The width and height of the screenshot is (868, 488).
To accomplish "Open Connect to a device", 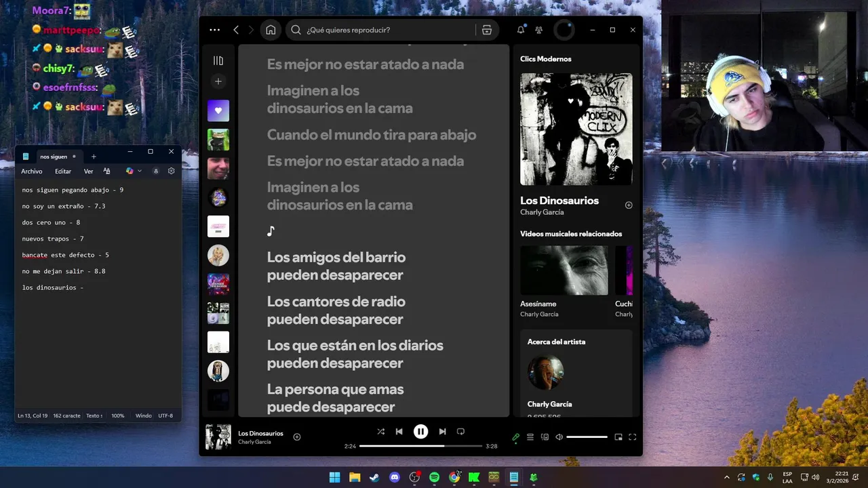I will 545,437.
